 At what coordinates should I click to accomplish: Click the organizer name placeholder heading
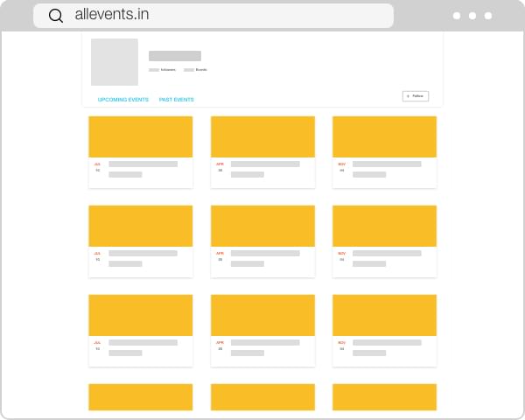pyautogui.click(x=175, y=56)
